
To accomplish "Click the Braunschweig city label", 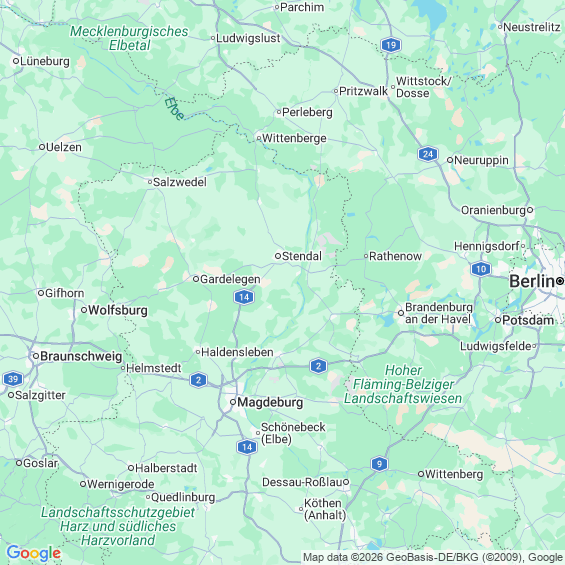I will (x=81, y=356).
